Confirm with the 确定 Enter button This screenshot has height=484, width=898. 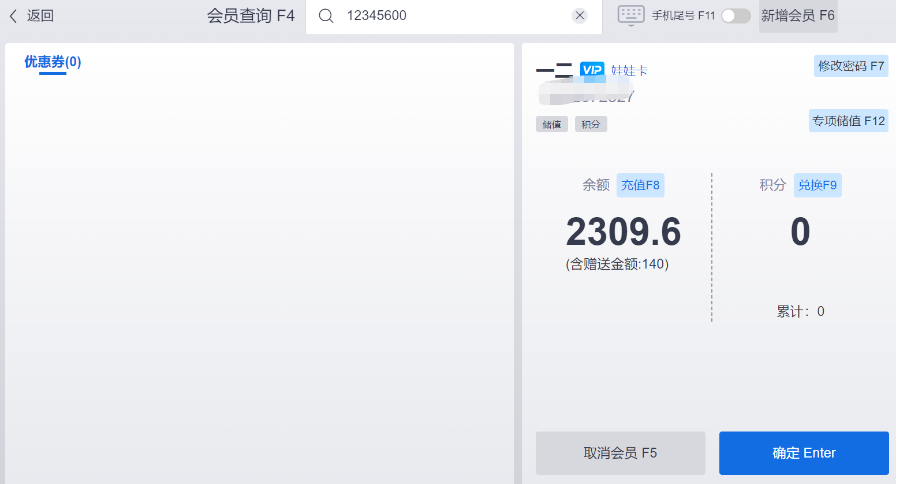coord(803,453)
